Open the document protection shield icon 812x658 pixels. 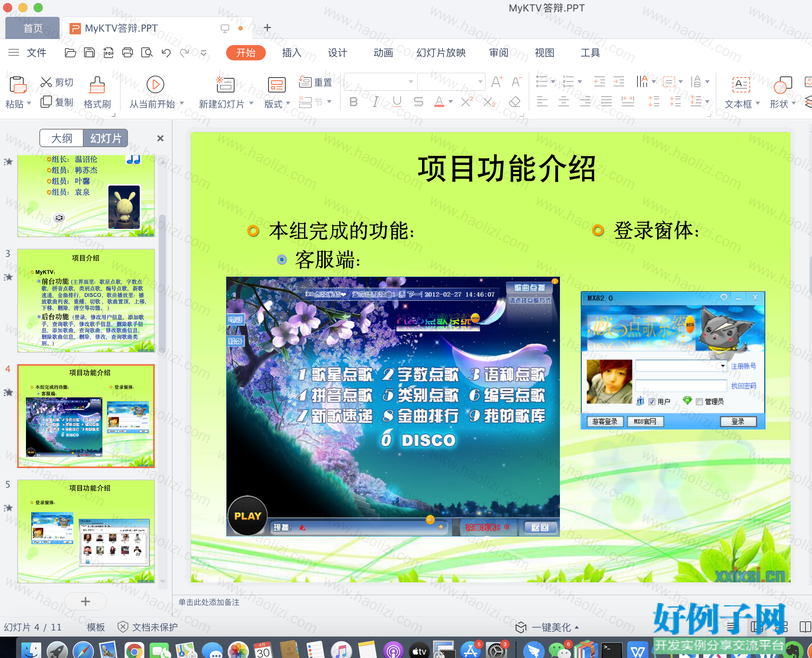point(123,627)
